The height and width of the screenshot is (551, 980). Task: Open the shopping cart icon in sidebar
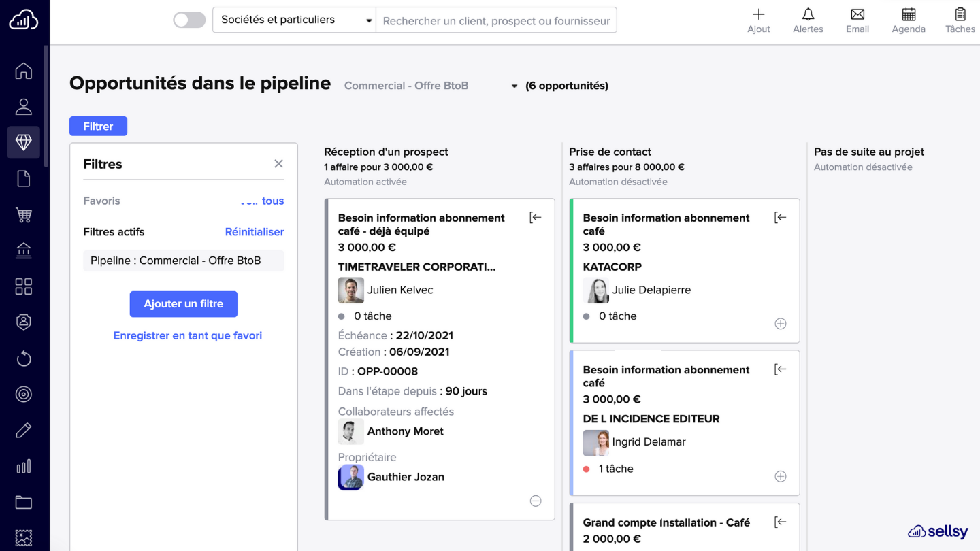coord(24,215)
